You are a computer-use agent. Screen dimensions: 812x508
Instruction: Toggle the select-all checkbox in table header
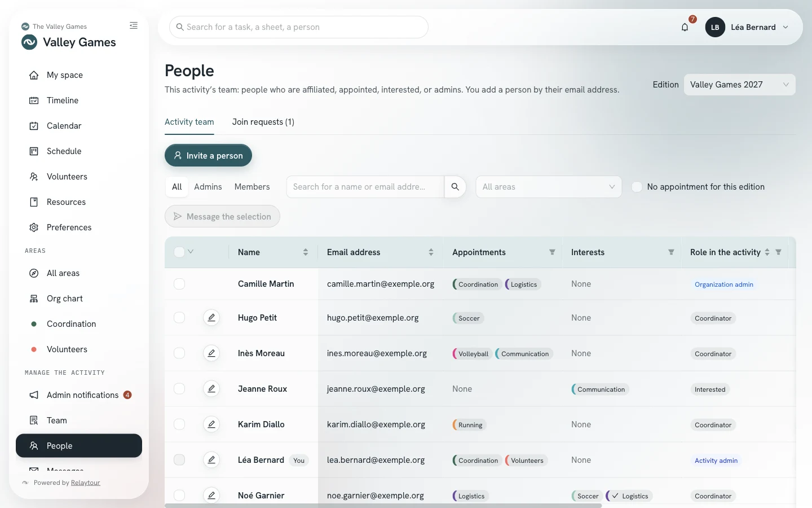[179, 252]
